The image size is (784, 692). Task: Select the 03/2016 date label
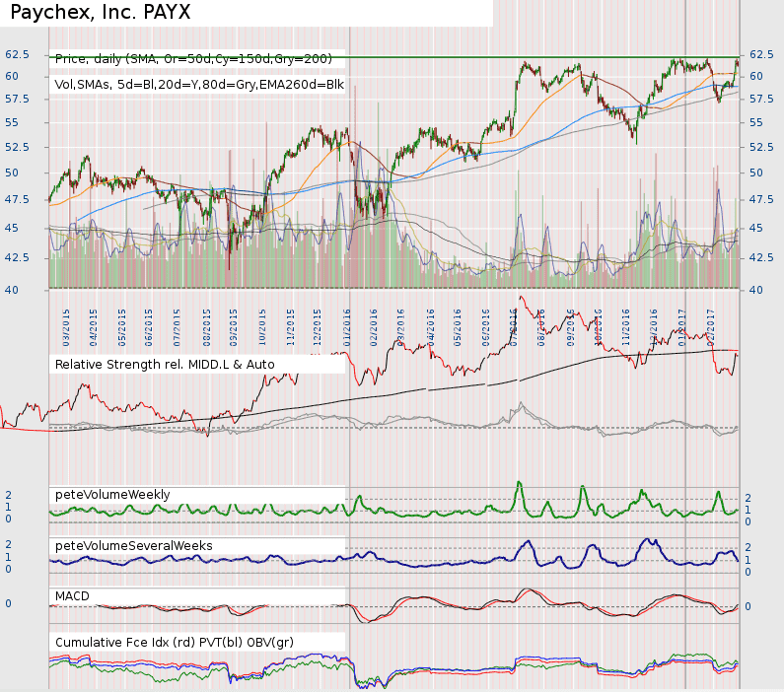pos(400,327)
